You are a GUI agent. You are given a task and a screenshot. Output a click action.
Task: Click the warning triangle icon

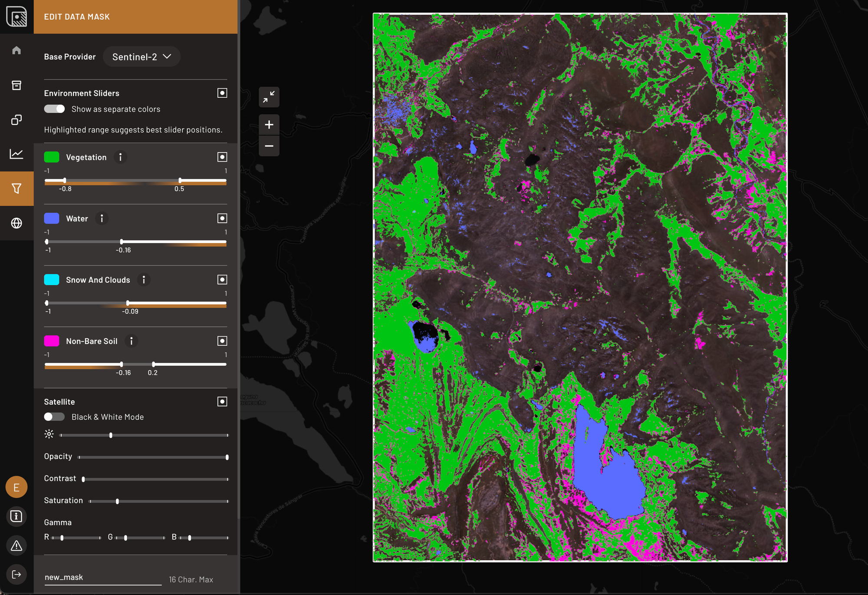point(16,545)
